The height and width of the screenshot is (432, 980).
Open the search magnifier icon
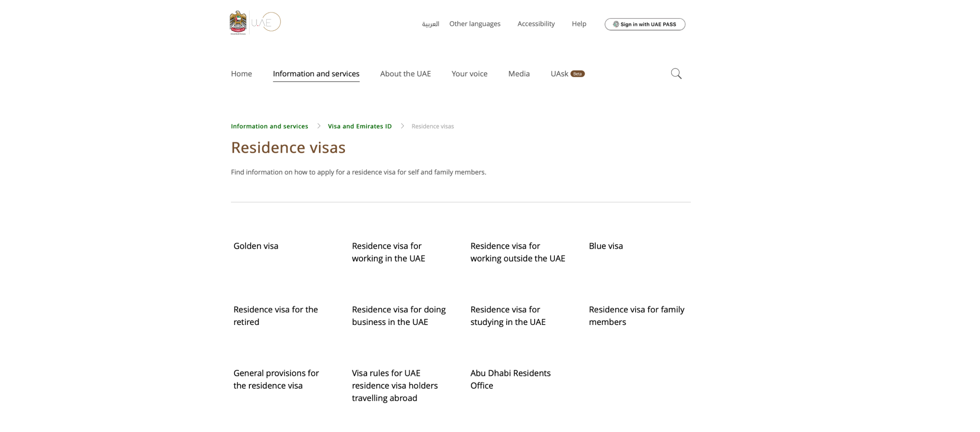(x=676, y=73)
